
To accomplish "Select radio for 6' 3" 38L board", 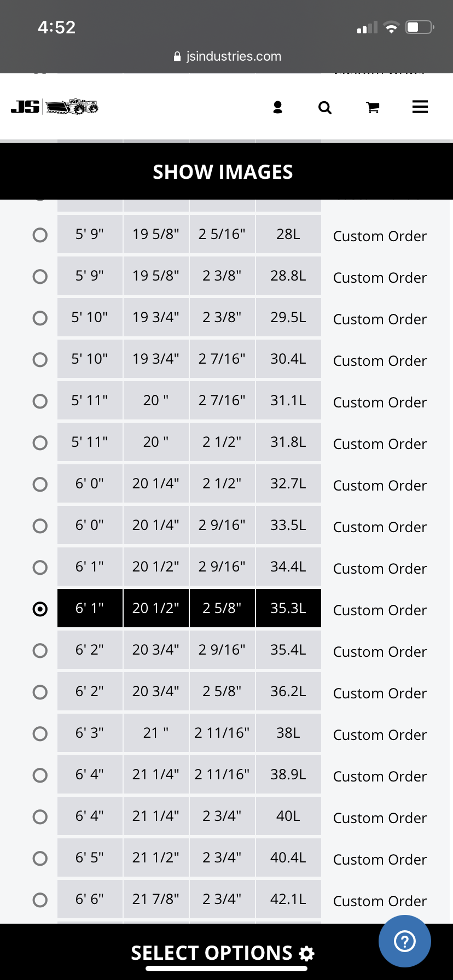I will point(40,734).
